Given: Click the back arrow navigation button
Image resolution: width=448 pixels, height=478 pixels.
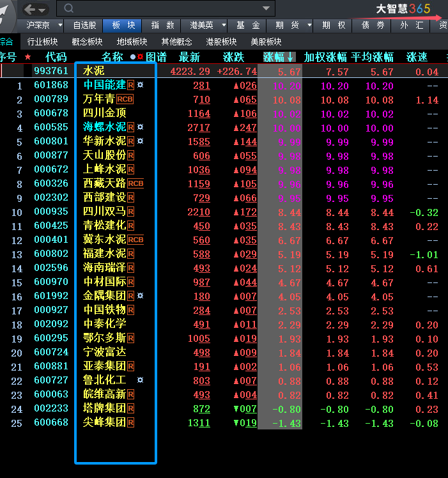Looking at the screenshot, I should tap(30, 10).
